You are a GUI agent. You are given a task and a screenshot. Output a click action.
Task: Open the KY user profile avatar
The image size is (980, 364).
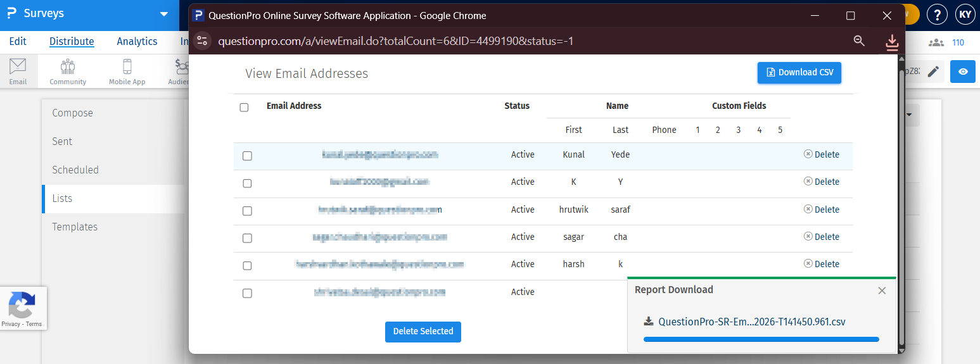click(x=965, y=15)
